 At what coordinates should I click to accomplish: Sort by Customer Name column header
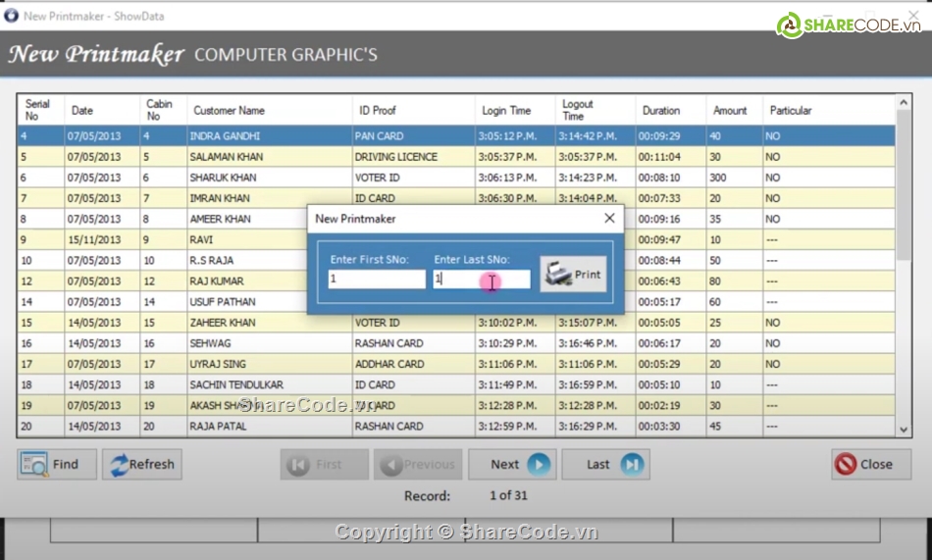click(229, 111)
